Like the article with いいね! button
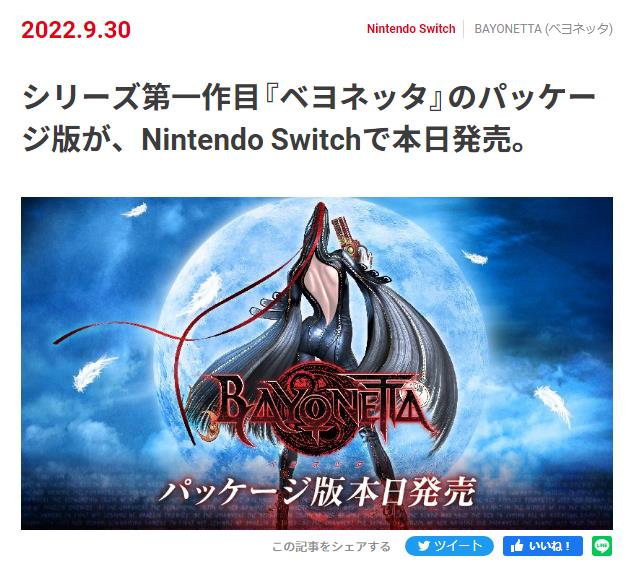This screenshot has width=638, height=578. (x=542, y=546)
